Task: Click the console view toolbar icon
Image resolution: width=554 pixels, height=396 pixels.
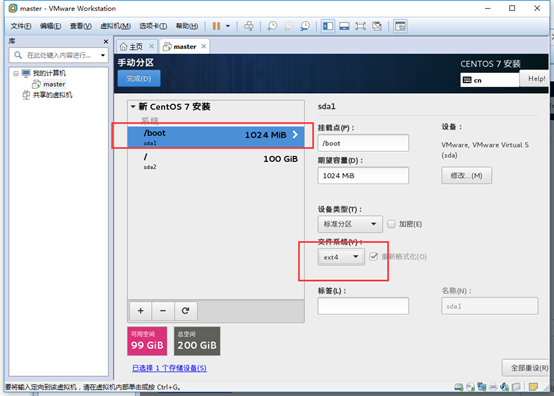Action: click(x=400, y=26)
